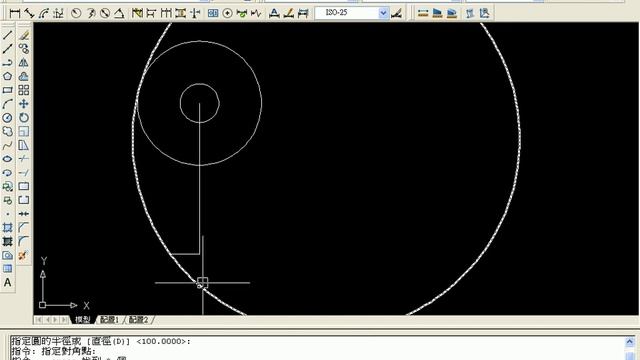Select the Construction Line tool
The height and width of the screenshot is (360, 640).
pos(7,49)
